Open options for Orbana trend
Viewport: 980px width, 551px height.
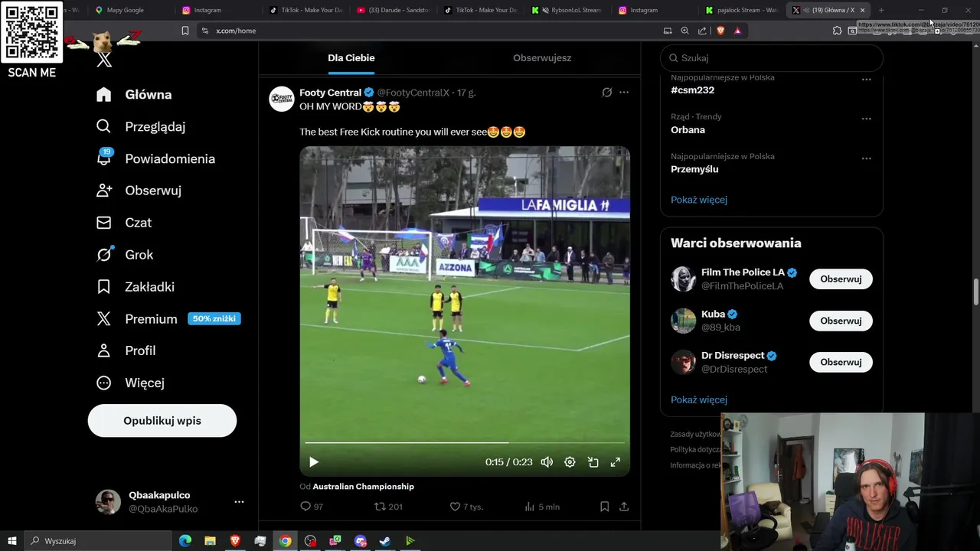866,119
